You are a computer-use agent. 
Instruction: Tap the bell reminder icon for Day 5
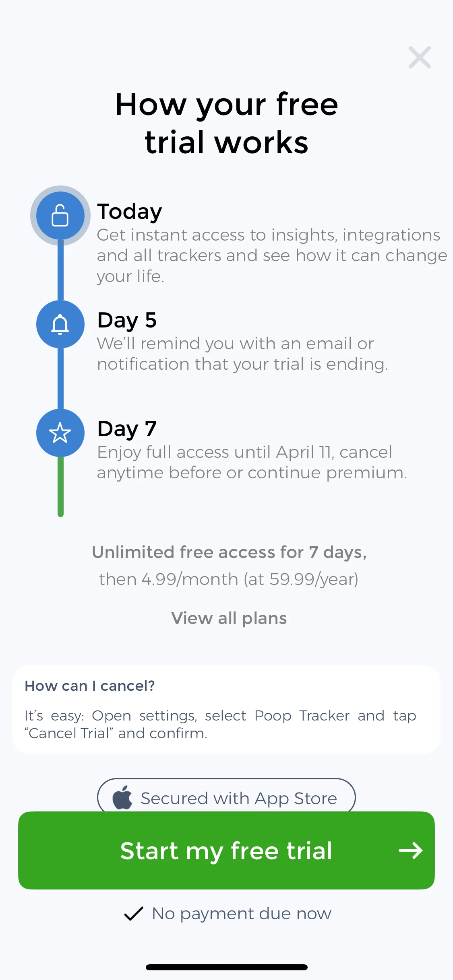click(x=60, y=324)
